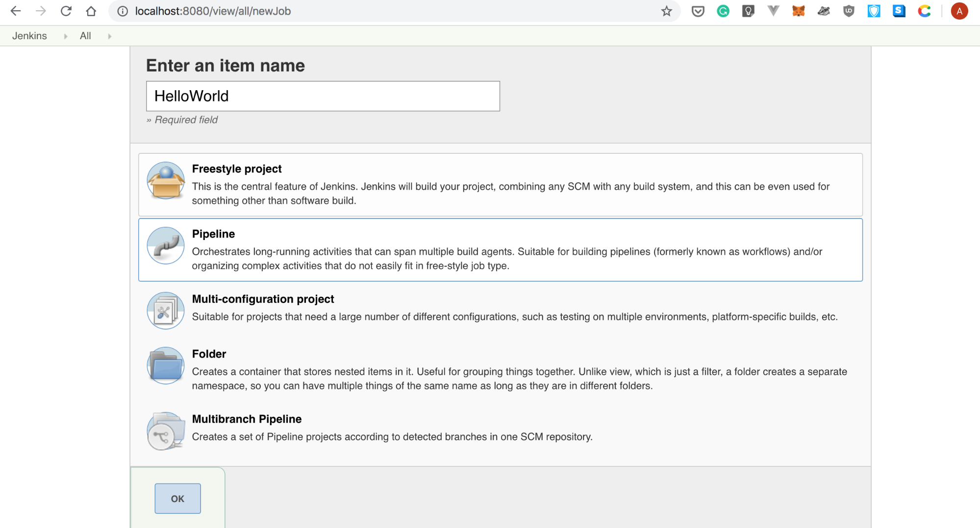Click the Pipeline description starting 'Orchestrates long-running'
Viewport: 980px width, 528px height.
pos(507,259)
